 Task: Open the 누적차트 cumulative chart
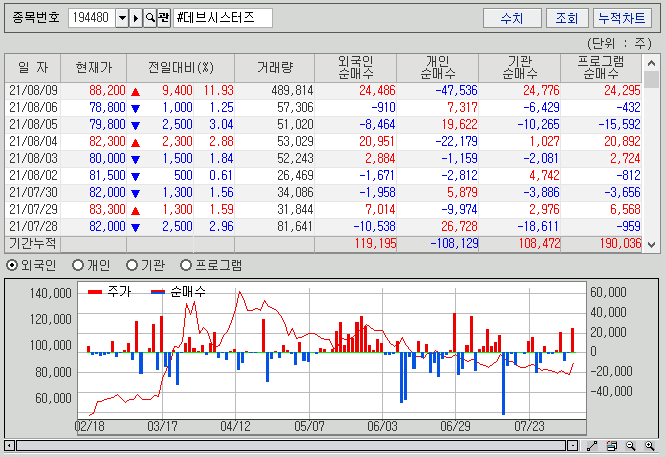[x=622, y=18]
